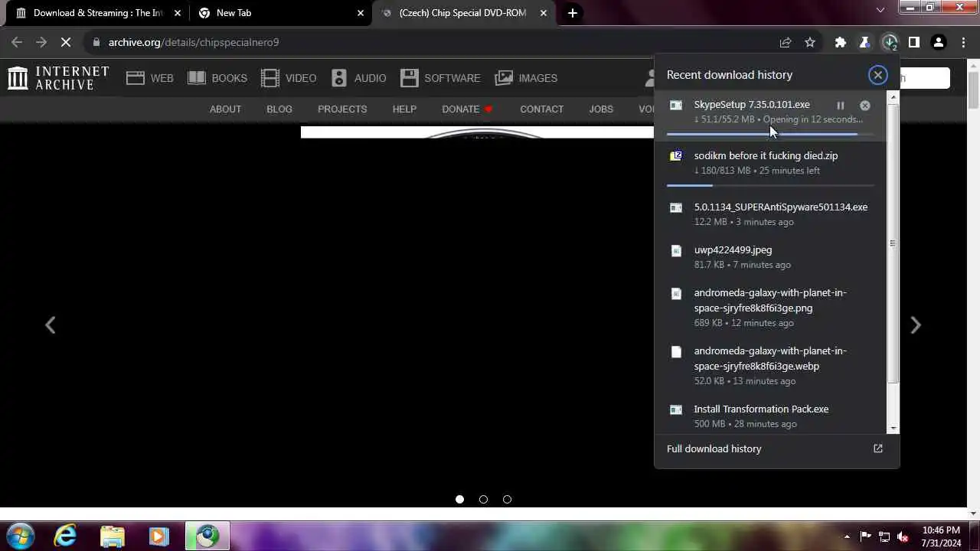Open the VIDEO section
The height and width of the screenshot is (551, 980).
tap(289, 78)
